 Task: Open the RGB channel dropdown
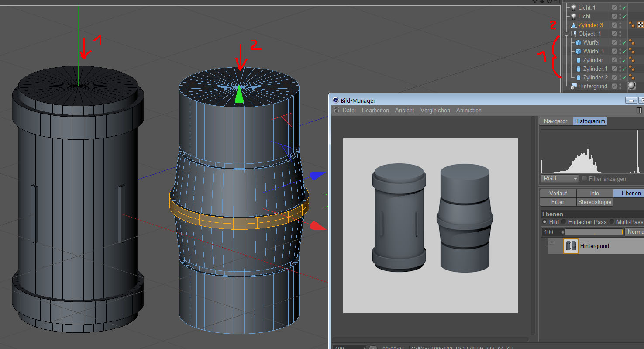[x=560, y=179]
